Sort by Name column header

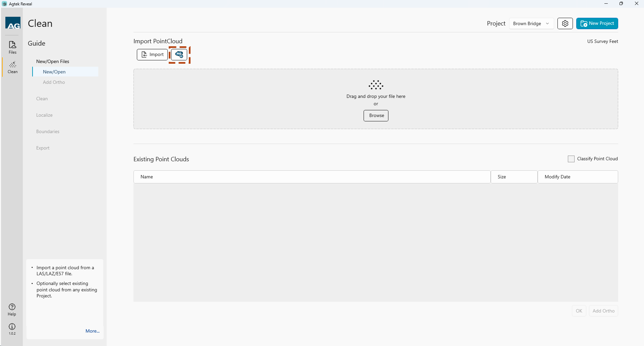coord(312,177)
